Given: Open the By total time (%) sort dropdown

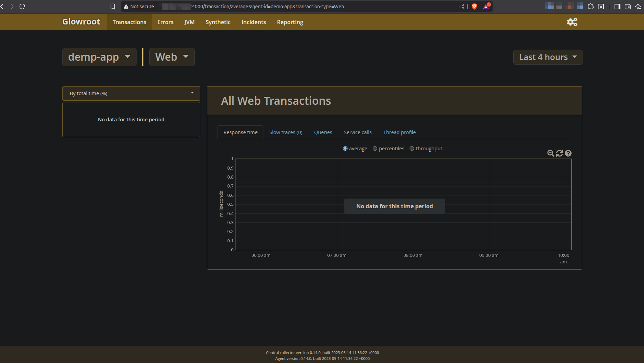Looking at the screenshot, I should coord(131,93).
